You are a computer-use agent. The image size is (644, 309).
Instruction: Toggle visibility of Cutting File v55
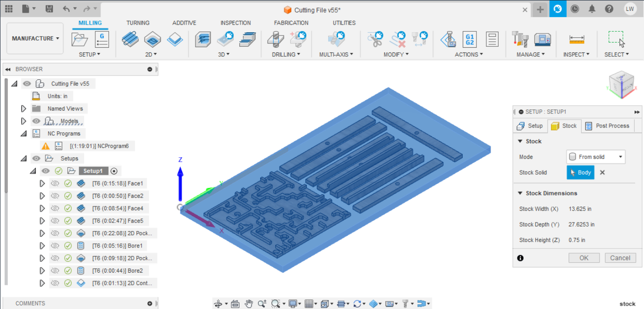[27, 84]
